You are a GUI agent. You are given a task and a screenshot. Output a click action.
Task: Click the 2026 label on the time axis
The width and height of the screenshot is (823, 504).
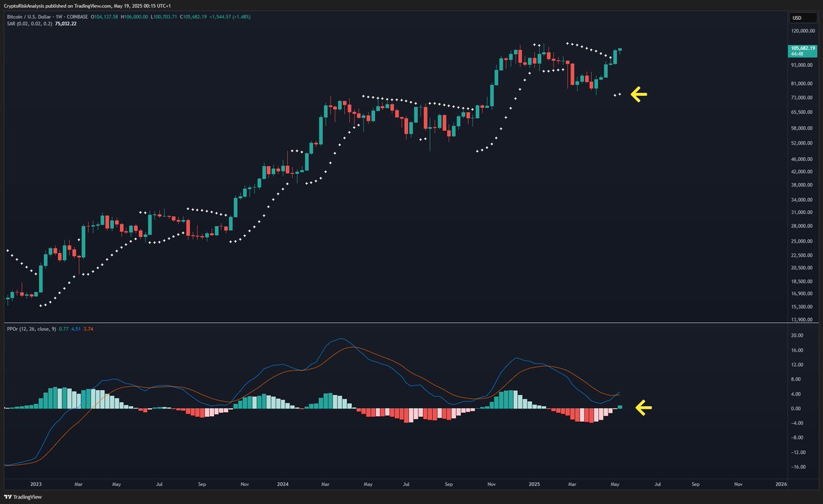[x=780, y=483]
